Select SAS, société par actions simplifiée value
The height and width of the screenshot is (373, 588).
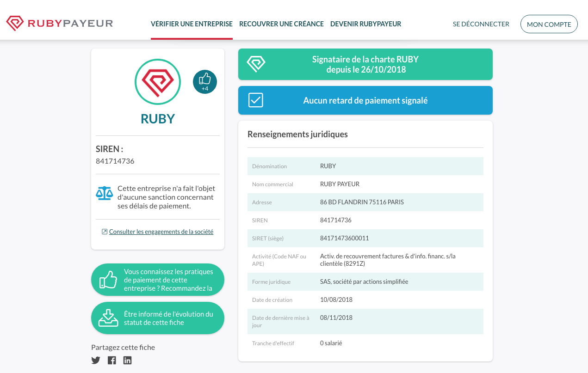[x=364, y=281]
